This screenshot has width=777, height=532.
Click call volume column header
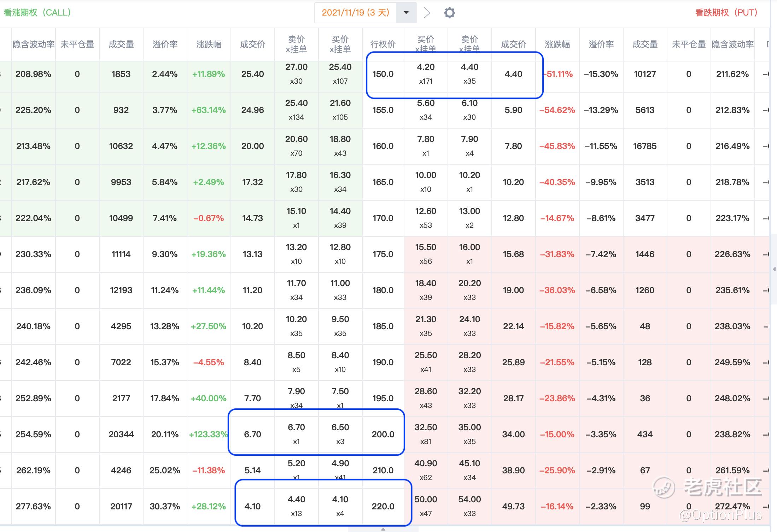click(x=121, y=44)
